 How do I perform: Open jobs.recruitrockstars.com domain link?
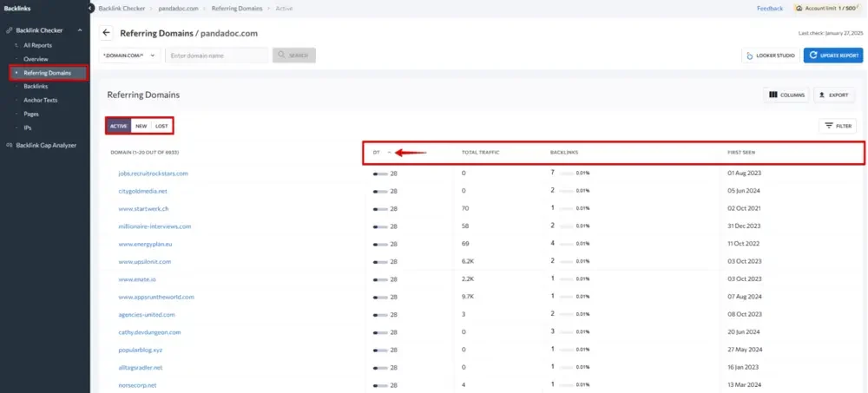coord(154,174)
